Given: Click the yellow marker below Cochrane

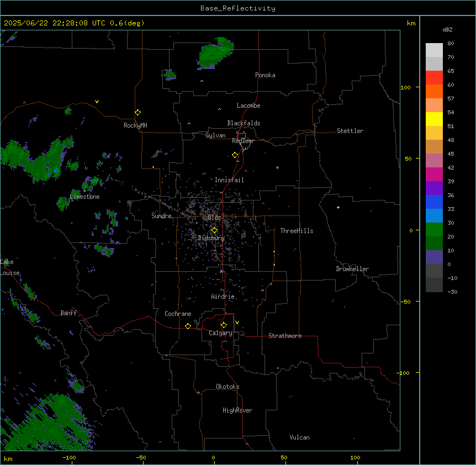Looking at the screenshot, I should coord(188,326).
